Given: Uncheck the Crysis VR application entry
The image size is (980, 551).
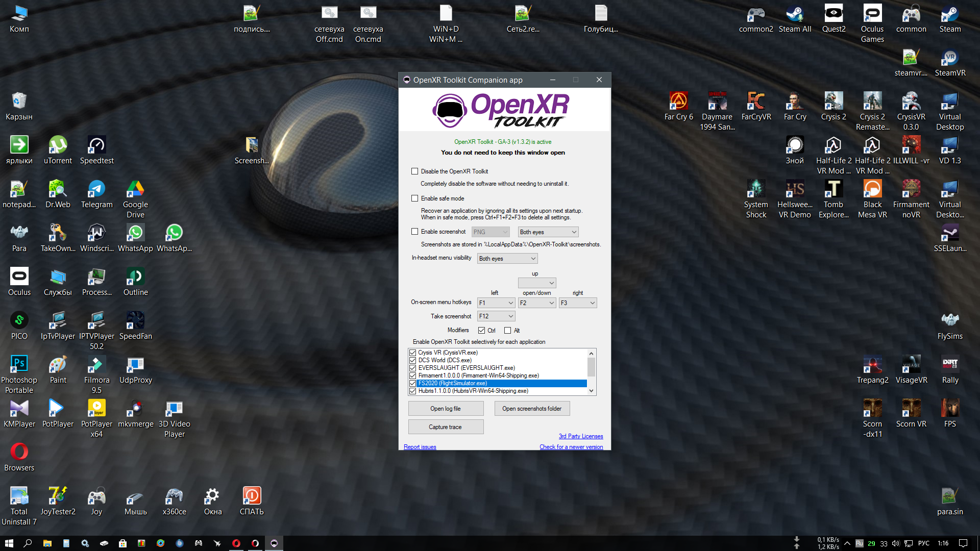Looking at the screenshot, I should [412, 353].
